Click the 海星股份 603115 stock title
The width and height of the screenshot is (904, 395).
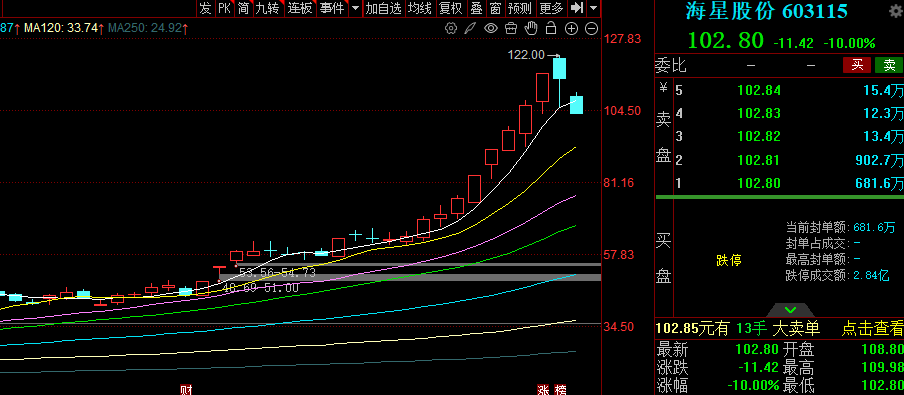[x=766, y=11]
